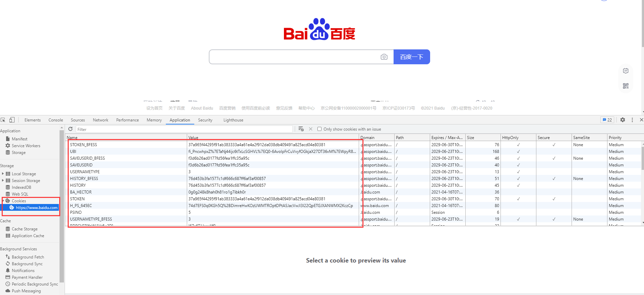Image resolution: width=644 pixels, height=295 pixels.
Task: Open the Security tab
Action: click(x=205, y=120)
